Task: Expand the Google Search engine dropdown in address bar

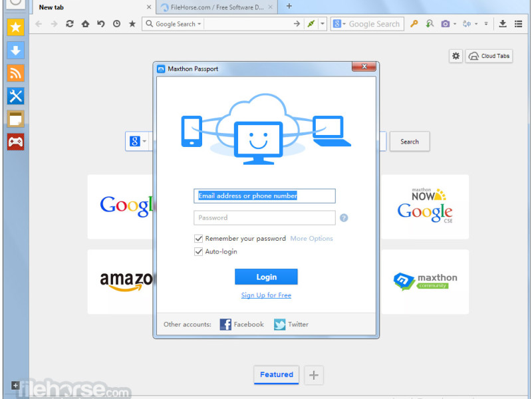Action: pyautogui.click(x=199, y=24)
